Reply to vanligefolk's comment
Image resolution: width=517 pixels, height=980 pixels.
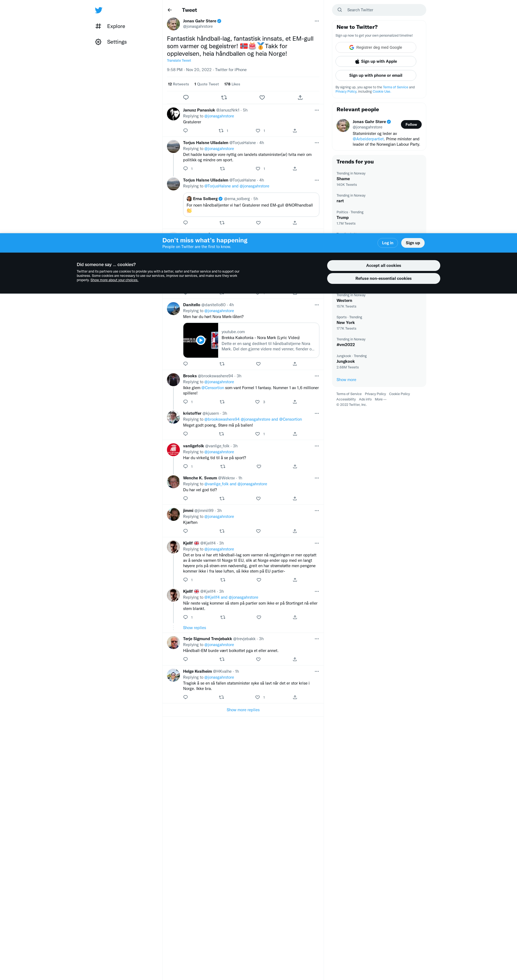pos(185,466)
